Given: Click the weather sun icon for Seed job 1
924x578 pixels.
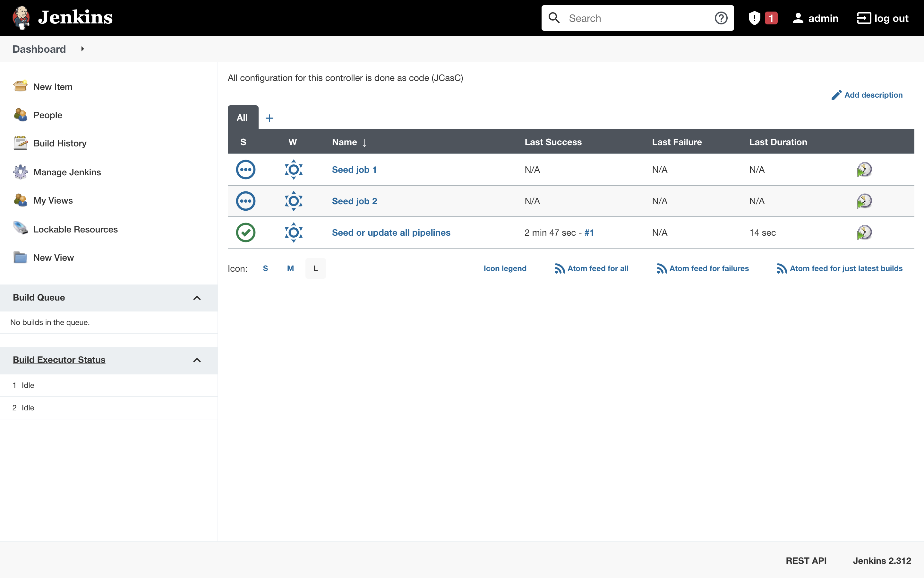Looking at the screenshot, I should [293, 169].
